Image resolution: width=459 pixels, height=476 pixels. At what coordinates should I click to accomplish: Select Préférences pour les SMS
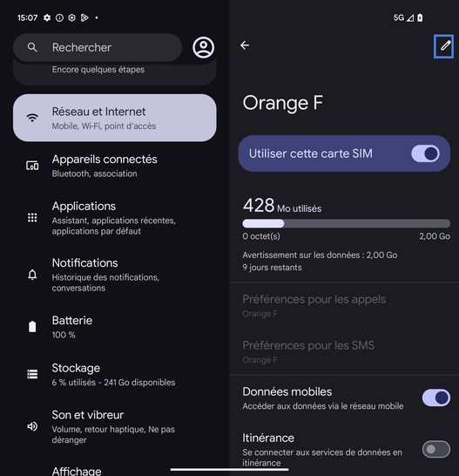click(344, 352)
